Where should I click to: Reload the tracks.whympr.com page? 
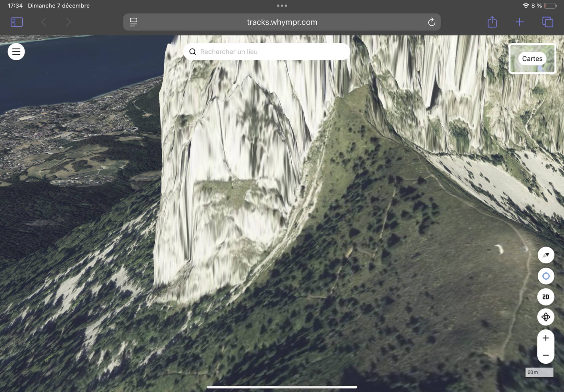[x=431, y=22]
